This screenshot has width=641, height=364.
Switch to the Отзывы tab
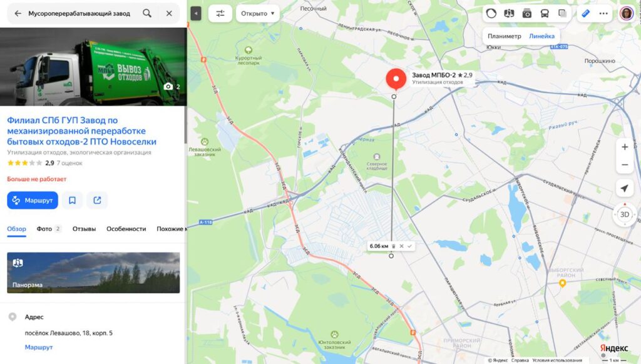[85, 229]
